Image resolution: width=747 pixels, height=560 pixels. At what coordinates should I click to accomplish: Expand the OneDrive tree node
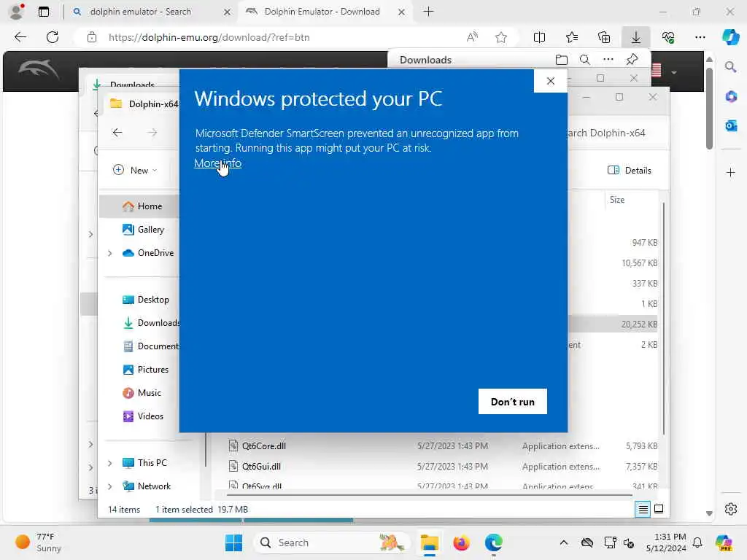[x=110, y=253]
